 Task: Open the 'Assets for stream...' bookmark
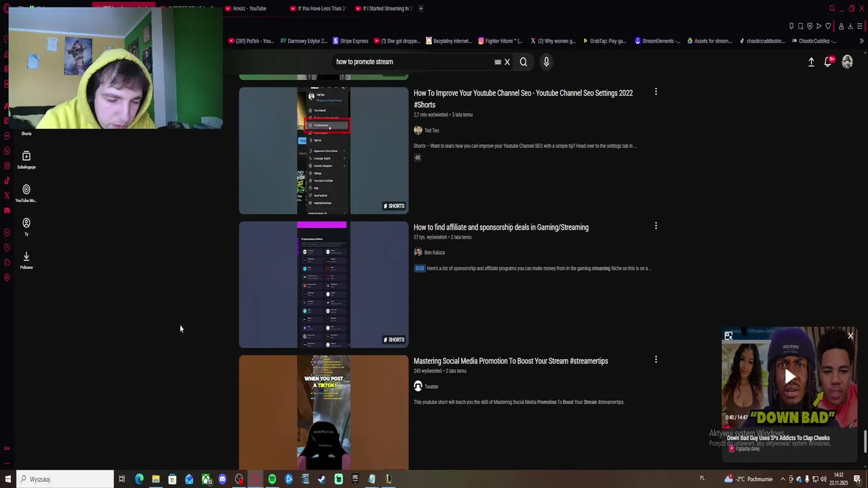(x=709, y=41)
